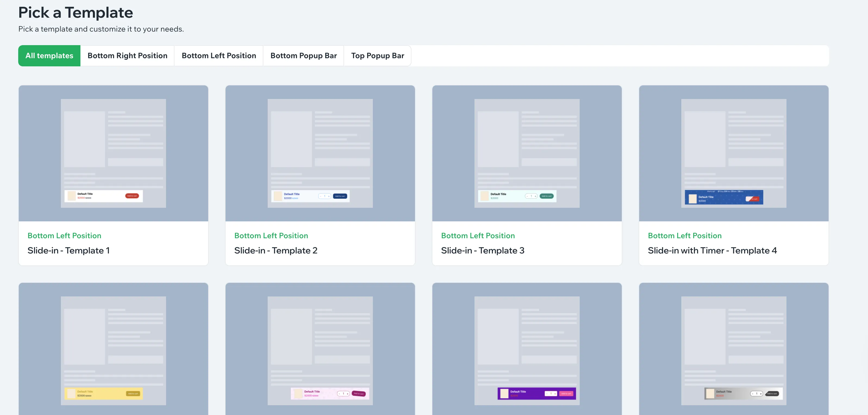Viewport: 868px width, 415px height.
Task: Click the Slide-in with Timer - Template 4 title
Action: 712,250
